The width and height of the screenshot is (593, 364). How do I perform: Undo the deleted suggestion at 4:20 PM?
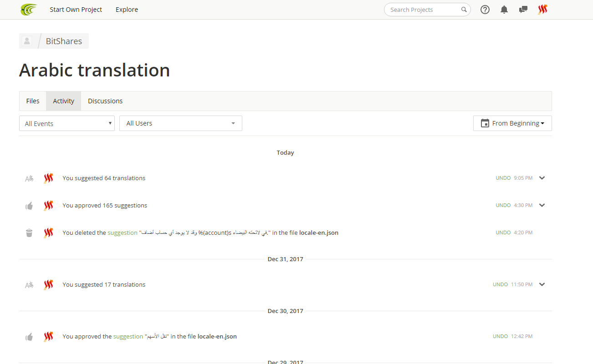pos(503,233)
